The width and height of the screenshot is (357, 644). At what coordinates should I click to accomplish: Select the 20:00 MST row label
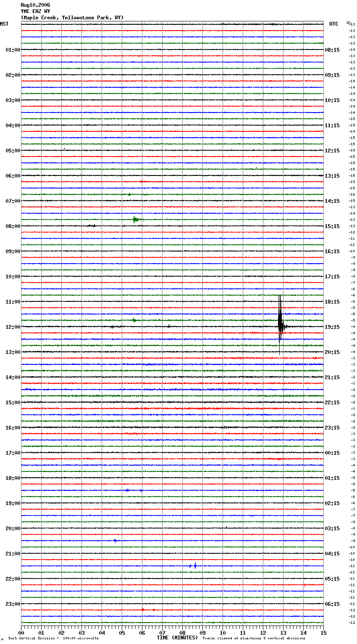pyautogui.click(x=13, y=529)
